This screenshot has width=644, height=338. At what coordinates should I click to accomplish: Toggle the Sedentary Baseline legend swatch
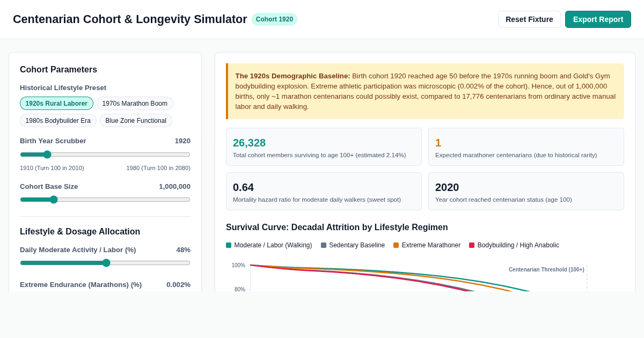(324, 245)
